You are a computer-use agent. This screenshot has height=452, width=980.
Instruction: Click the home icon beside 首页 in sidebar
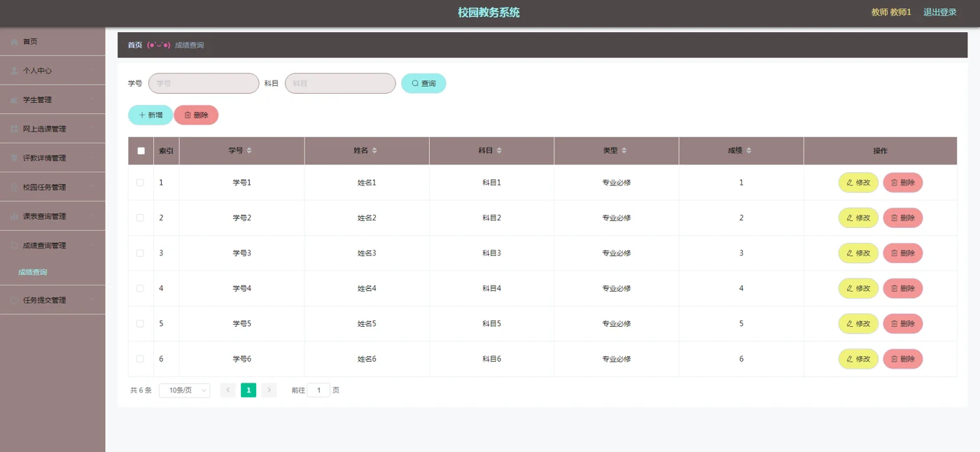pos(15,42)
